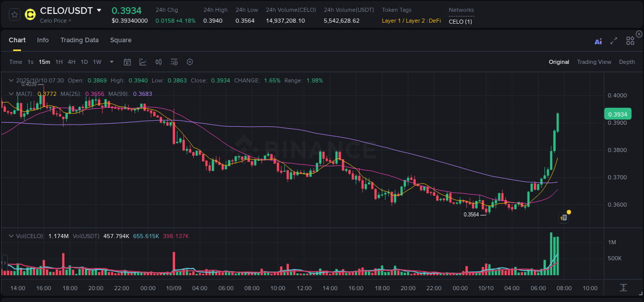
Task: Select the 1D timeframe
Action: (84, 62)
